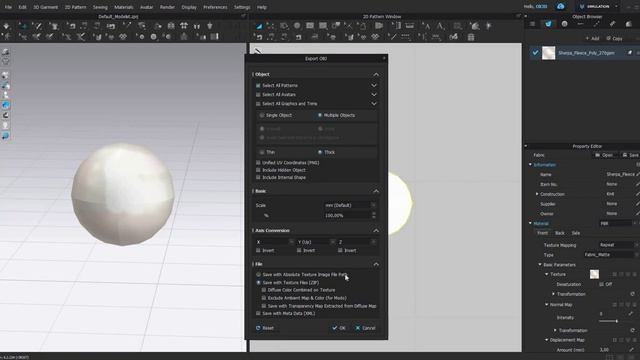Open the Topstitch tab in Object Browser

point(580,24)
